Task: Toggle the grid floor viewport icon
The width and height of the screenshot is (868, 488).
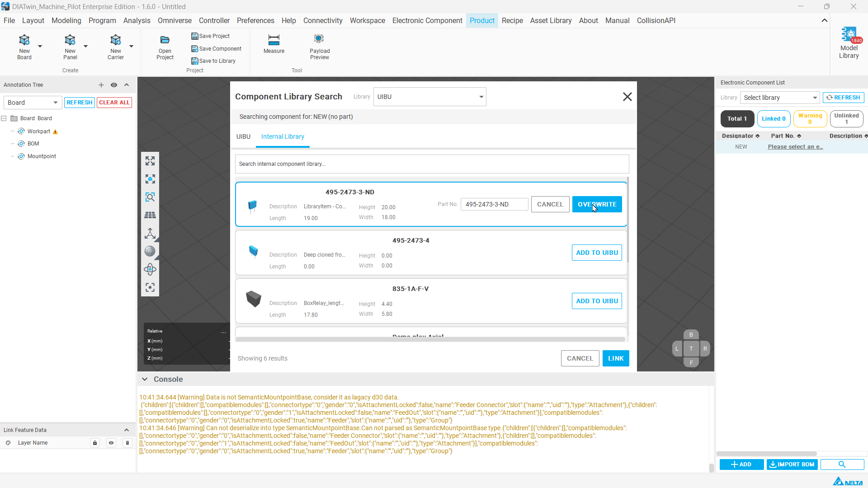Action: pyautogui.click(x=150, y=215)
